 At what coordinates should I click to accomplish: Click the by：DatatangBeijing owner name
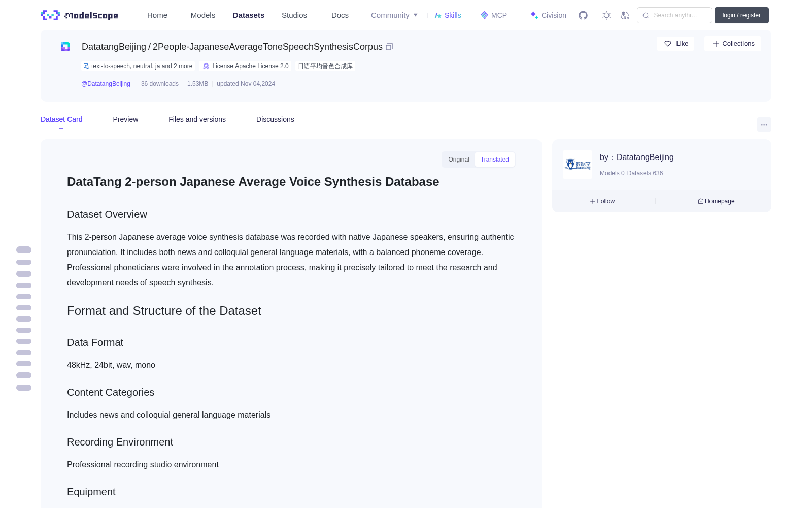click(637, 157)
